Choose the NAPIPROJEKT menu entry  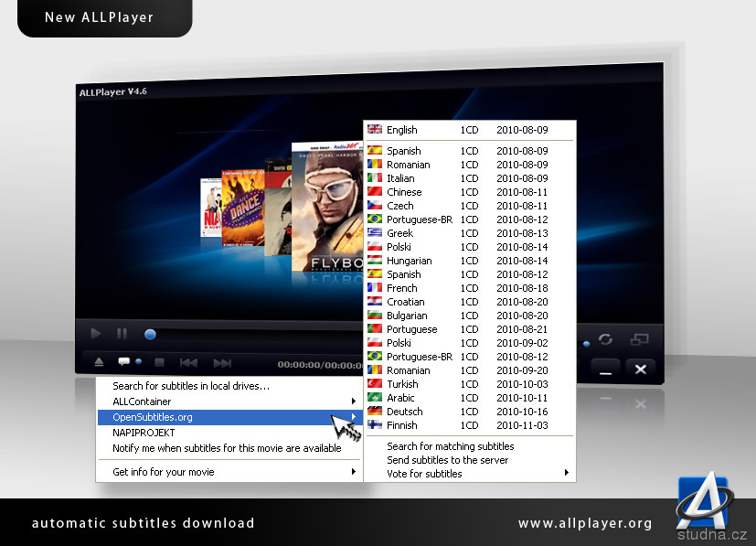click(x=144, y=433)
